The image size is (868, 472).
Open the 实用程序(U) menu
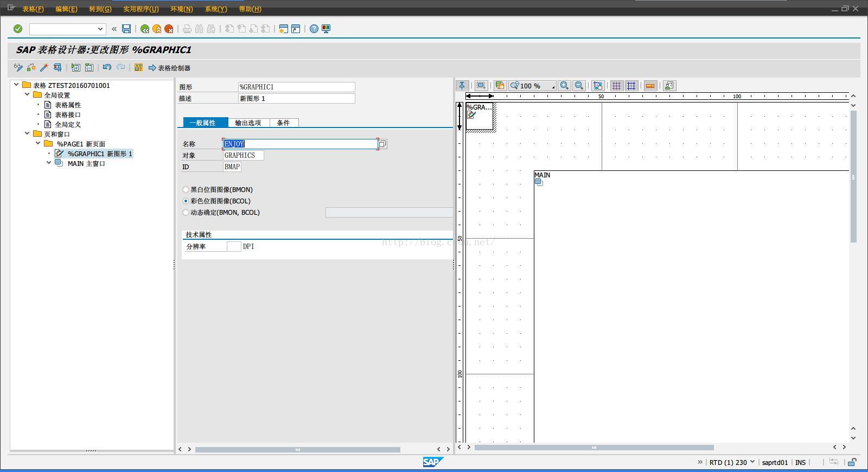point(141,9)
